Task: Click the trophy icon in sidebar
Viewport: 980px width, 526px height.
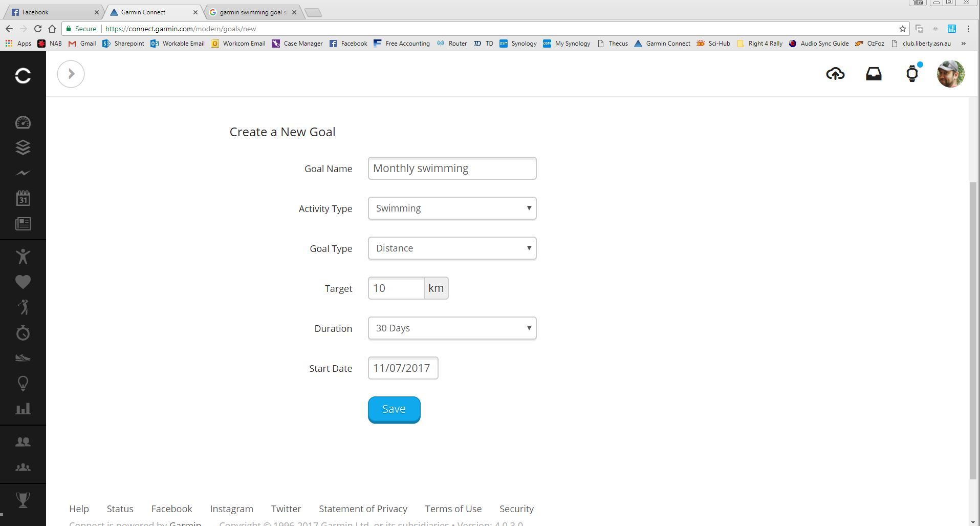Action: (x=23, y=499)
